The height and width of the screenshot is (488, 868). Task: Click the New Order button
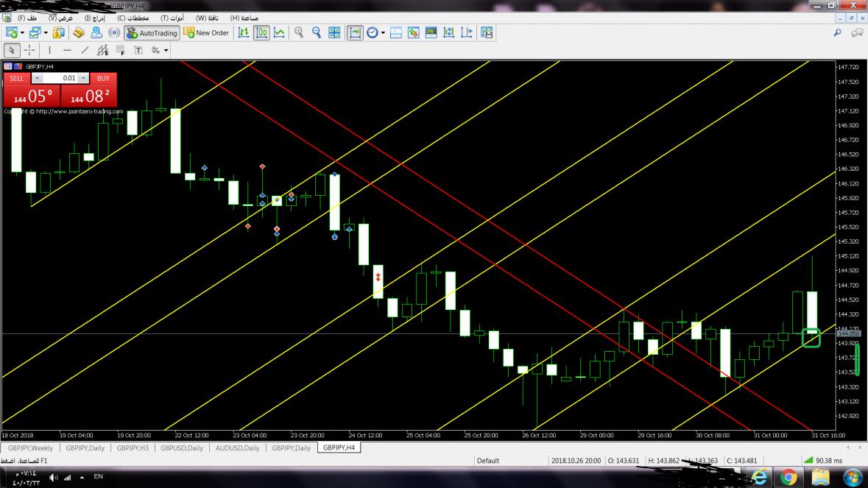pos(206,32)
